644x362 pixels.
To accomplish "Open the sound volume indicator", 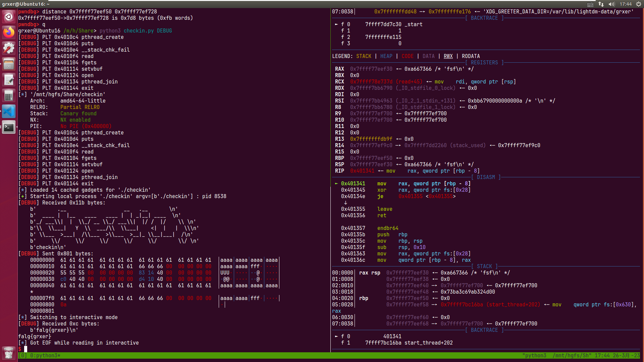I will pos(611,4).
